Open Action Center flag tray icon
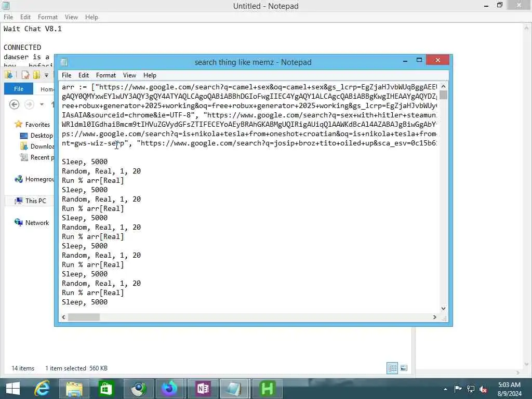Viewport: 532px width, 399px height. click(x=458, y=389)
